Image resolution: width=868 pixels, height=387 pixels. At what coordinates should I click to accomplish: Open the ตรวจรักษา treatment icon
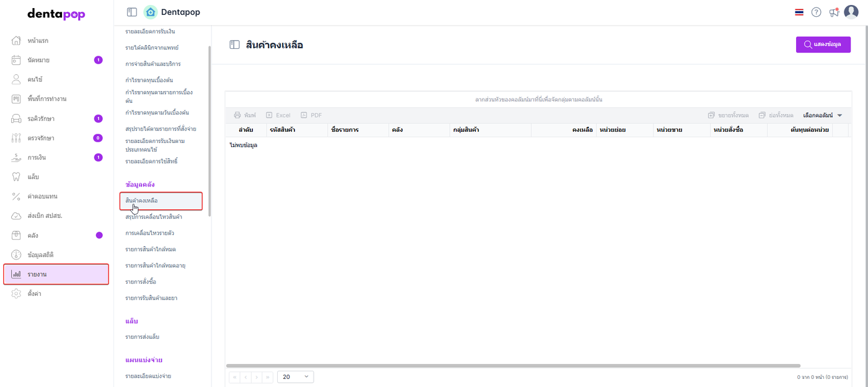(x=17, y=138)
